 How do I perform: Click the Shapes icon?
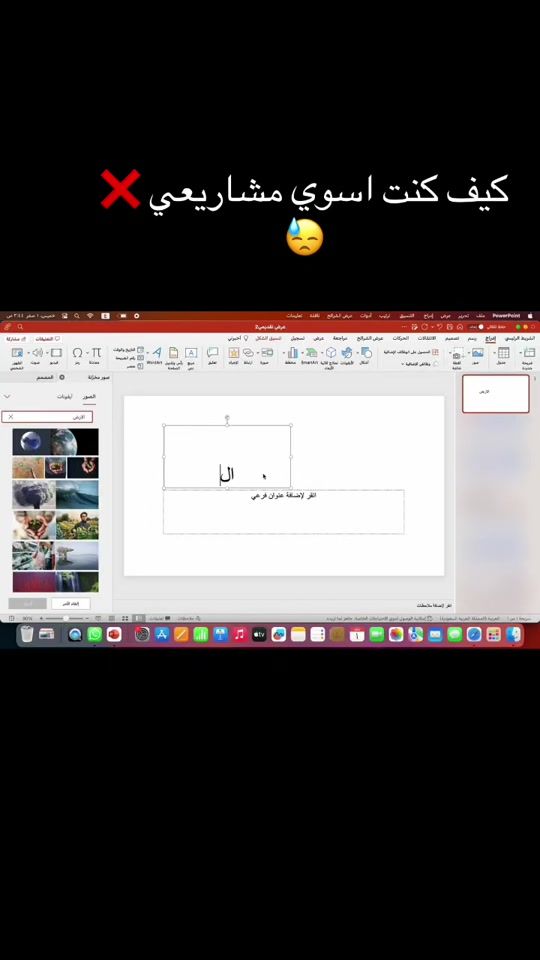click(366, 353)
